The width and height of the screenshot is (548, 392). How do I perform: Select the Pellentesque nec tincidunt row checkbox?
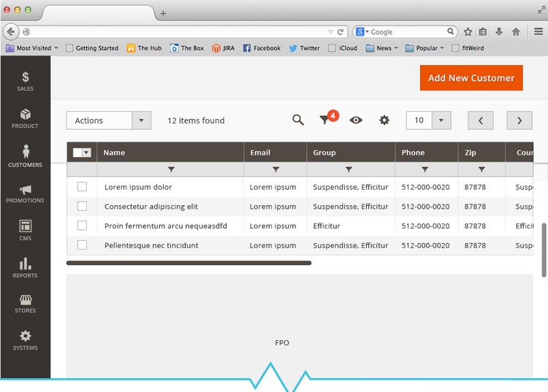pos(82,245)
